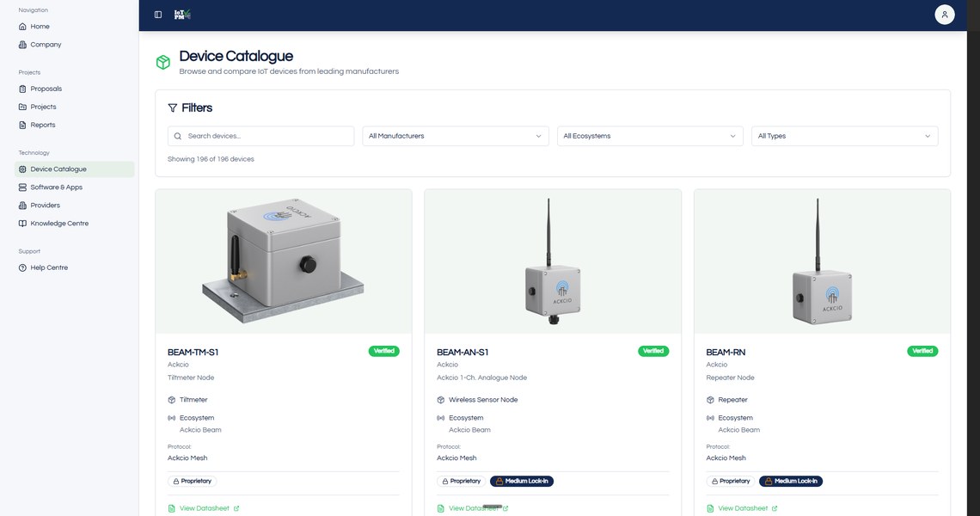Click the Projects folder icon
Viewport: 980px width, 516px height.
[x=22, y=107]
